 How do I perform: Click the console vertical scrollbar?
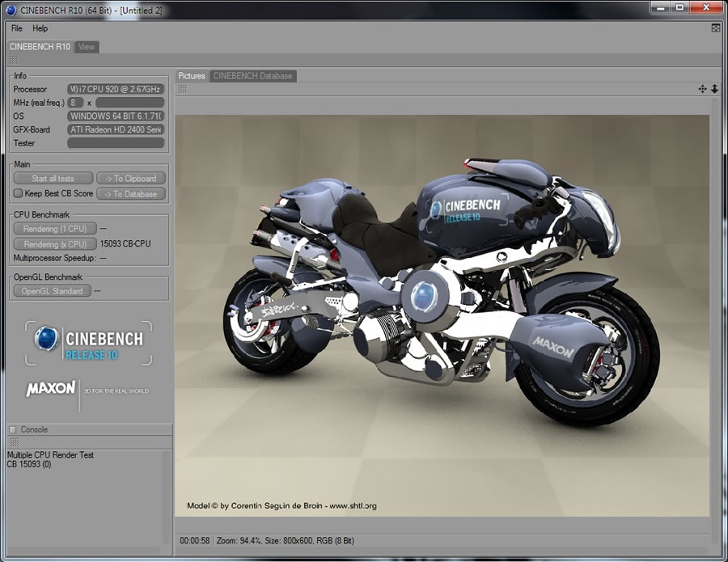pos(166,497)
